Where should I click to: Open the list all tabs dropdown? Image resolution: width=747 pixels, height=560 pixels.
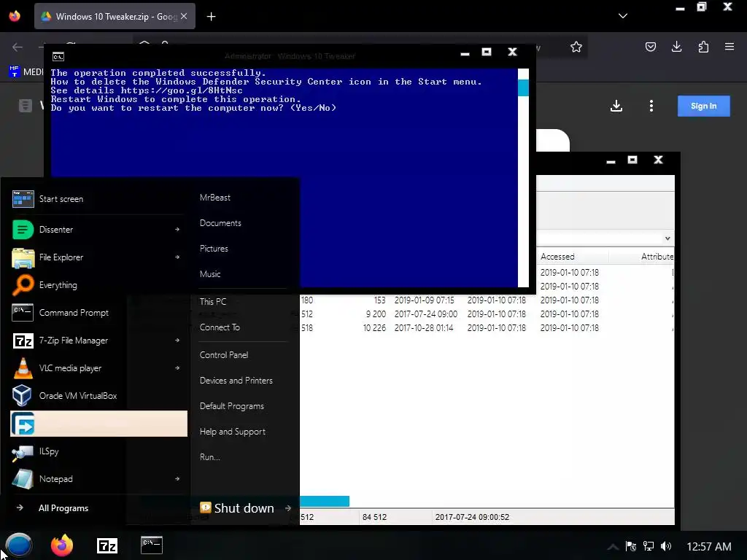(x=623, y=16)
